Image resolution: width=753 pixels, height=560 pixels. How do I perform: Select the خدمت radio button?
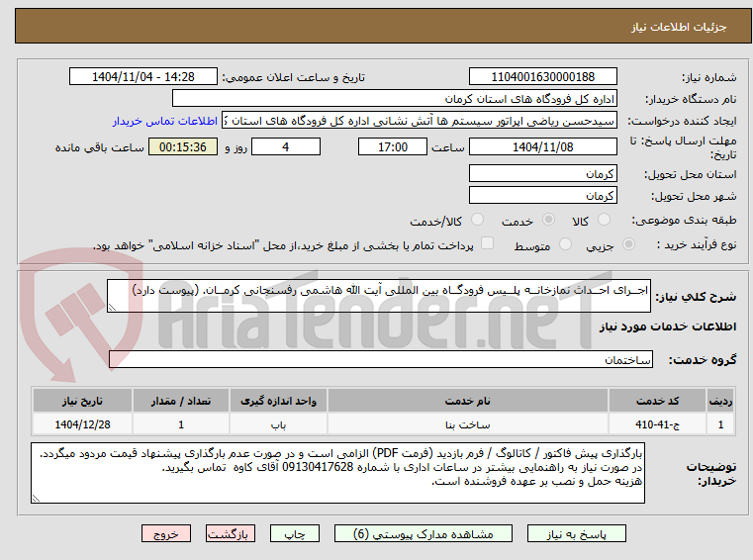click(548, 220)
